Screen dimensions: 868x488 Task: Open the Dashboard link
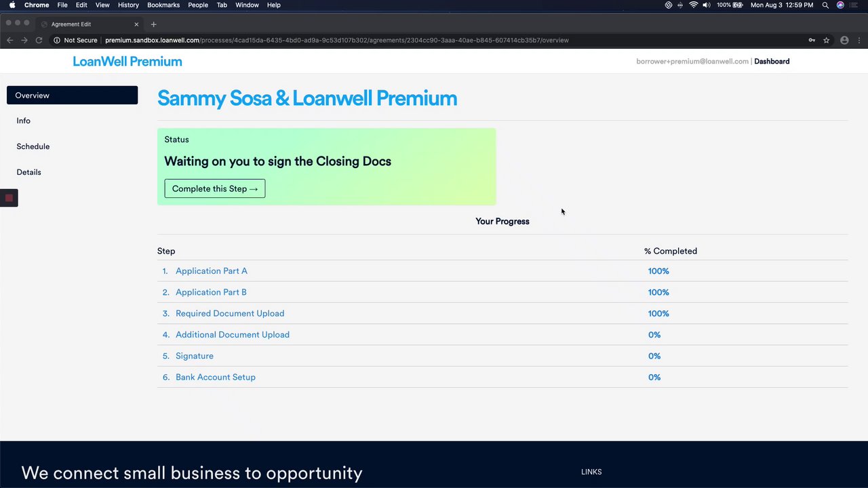click(x=772, y=61)
